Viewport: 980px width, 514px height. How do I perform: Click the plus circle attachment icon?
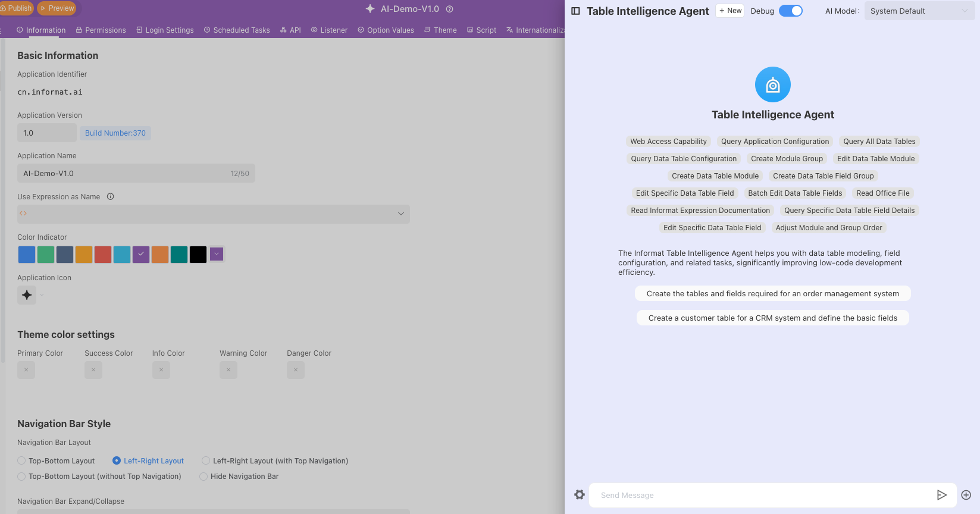click(x=966, y=495)
